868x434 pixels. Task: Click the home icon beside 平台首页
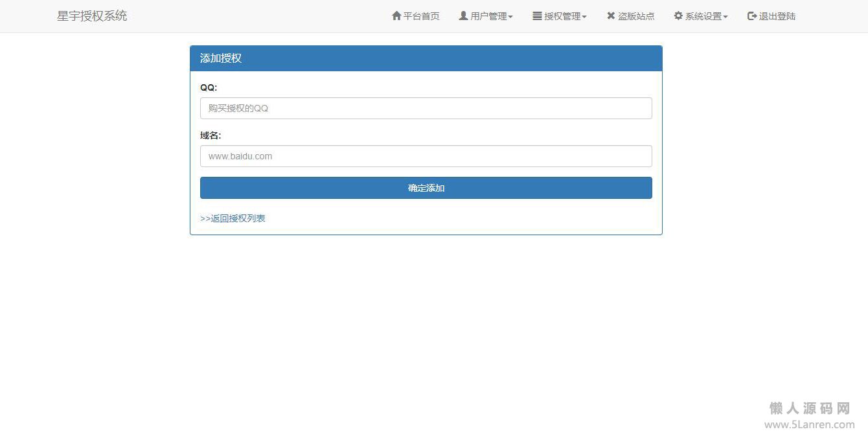pos(396,16)
